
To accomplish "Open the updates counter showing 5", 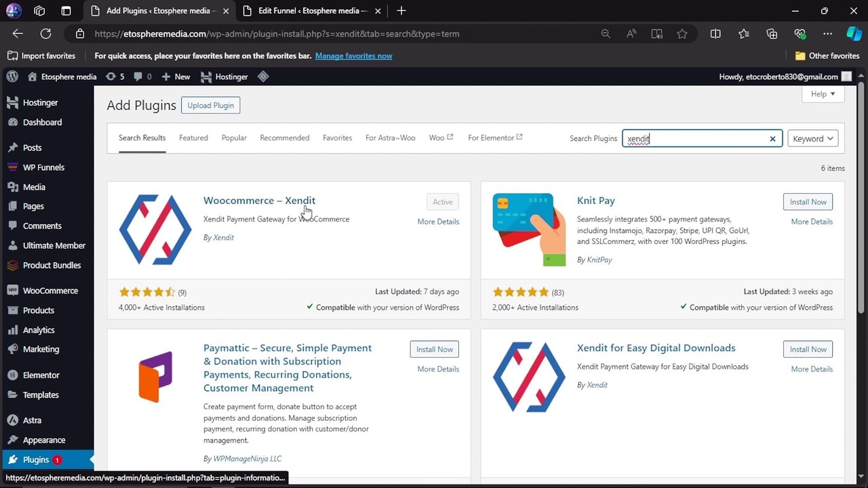I will click(x=115, y=77).
